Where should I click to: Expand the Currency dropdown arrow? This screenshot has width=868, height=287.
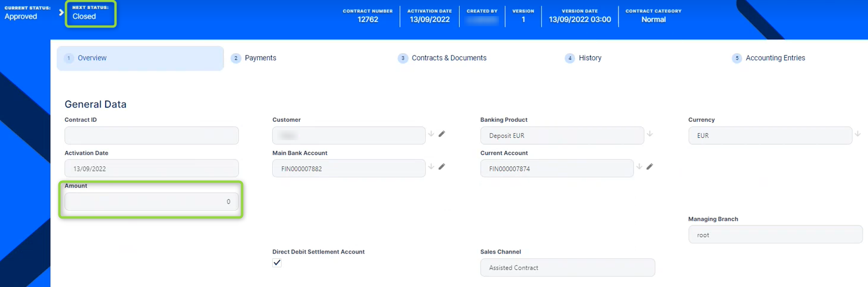pos(858,134)
